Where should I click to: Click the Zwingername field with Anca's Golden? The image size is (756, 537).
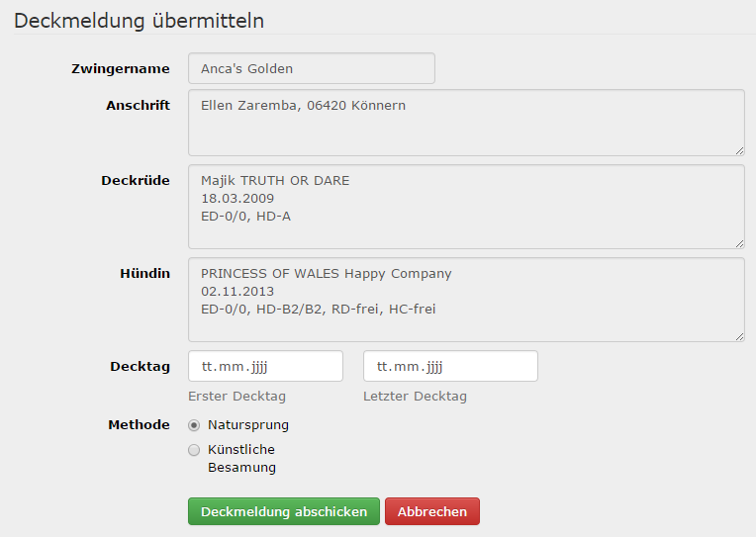pyautogui.click(x=311, y=69)
